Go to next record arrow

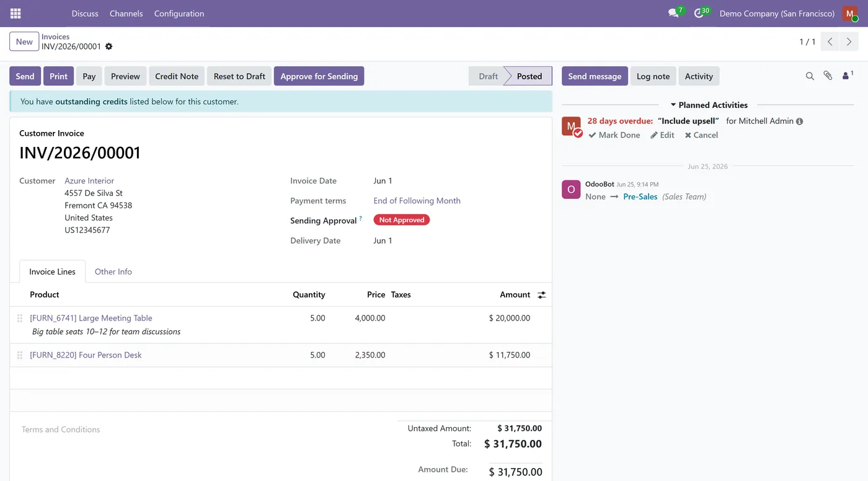849,42
